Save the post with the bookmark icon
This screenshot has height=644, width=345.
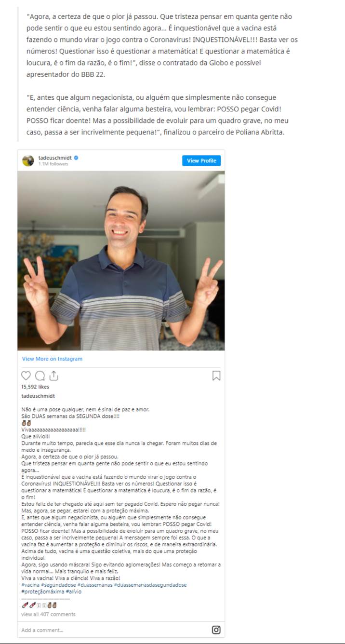pyautogui.click(x=216, y=376)
